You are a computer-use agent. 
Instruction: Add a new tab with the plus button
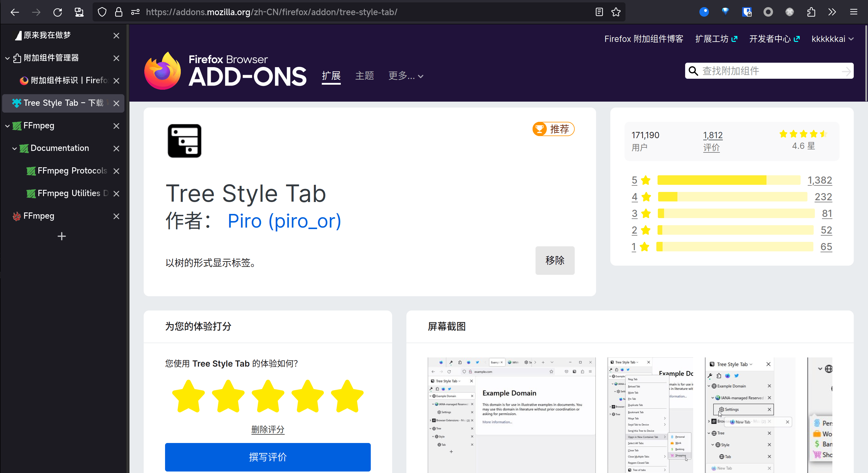pyautogui.click(x=62, y=236)
